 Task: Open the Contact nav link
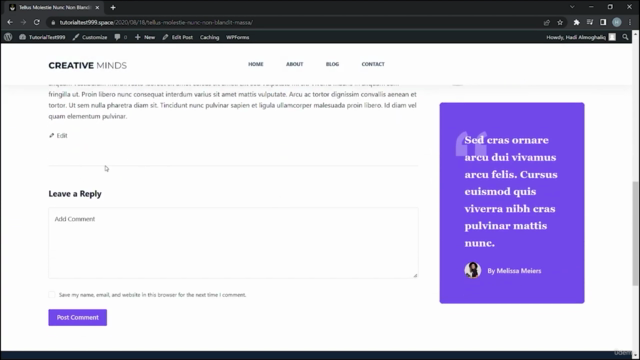(x=373, y=64)
